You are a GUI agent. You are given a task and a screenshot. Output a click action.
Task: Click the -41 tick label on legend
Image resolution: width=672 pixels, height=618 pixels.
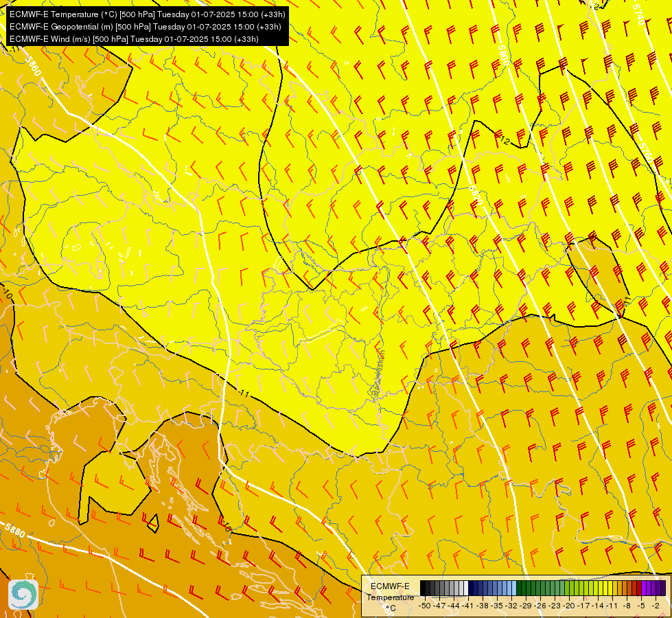pyautogui.click(x=468, y=606)
